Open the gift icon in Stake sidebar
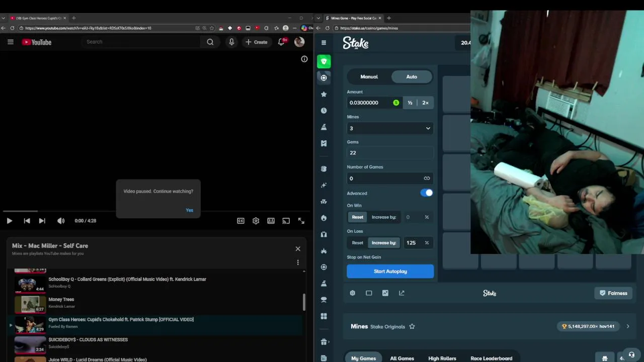 pyautogui.click(x=324, y=342)
